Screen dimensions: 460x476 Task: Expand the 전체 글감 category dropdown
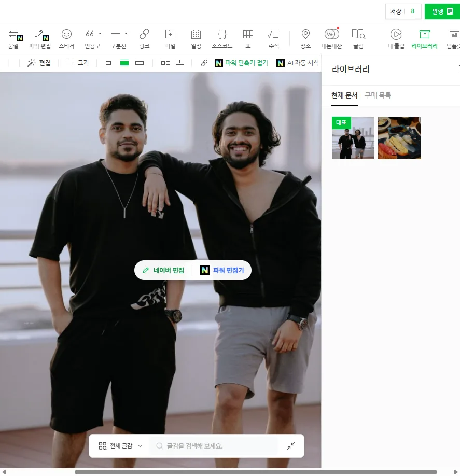point(120,445)
